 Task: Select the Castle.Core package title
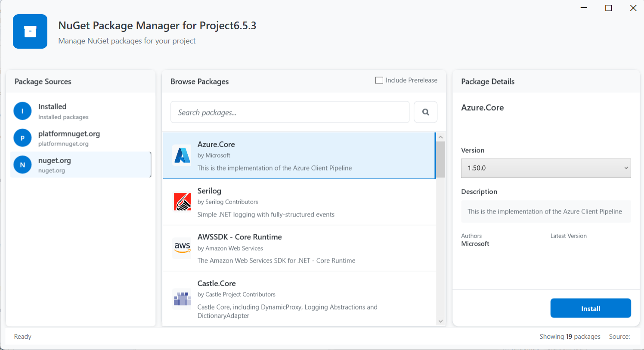(x=217, y=283)
